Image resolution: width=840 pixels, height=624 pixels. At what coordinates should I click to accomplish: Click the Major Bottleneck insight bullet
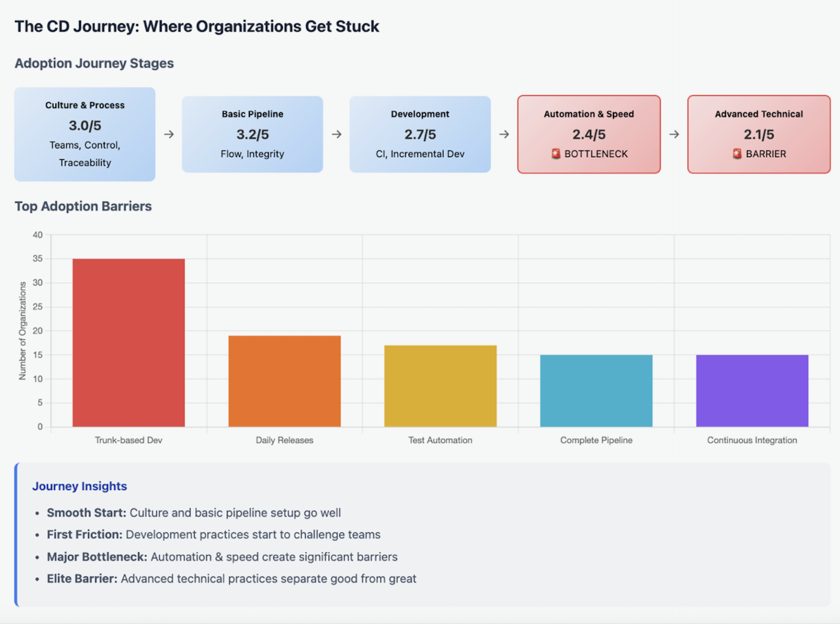[x=222, y=557]
